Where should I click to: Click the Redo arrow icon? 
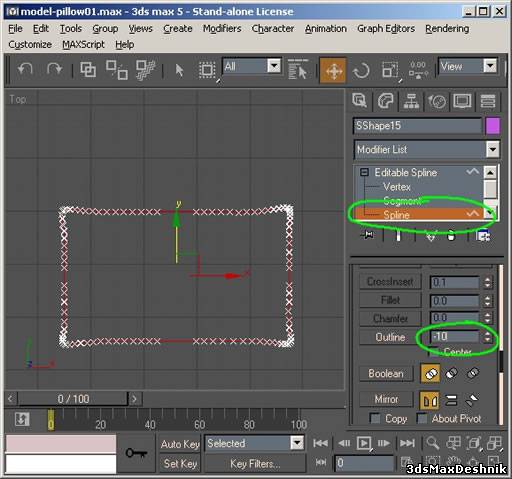tap(54, 70)
